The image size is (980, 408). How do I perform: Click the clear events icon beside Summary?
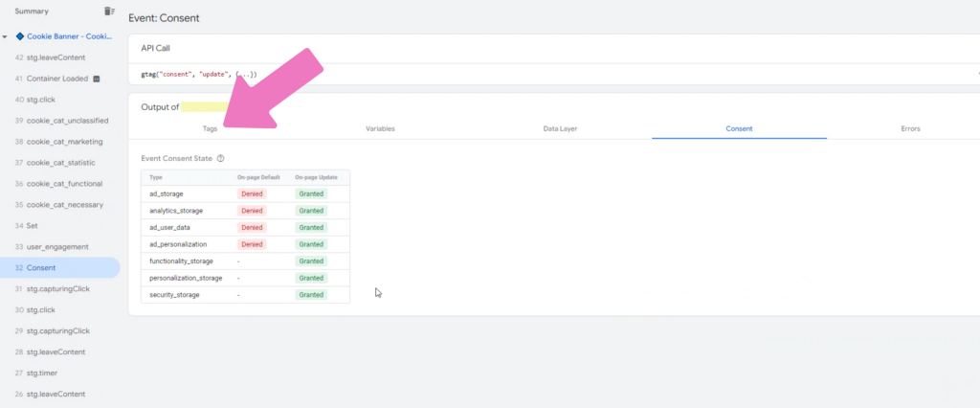(109, 11)
